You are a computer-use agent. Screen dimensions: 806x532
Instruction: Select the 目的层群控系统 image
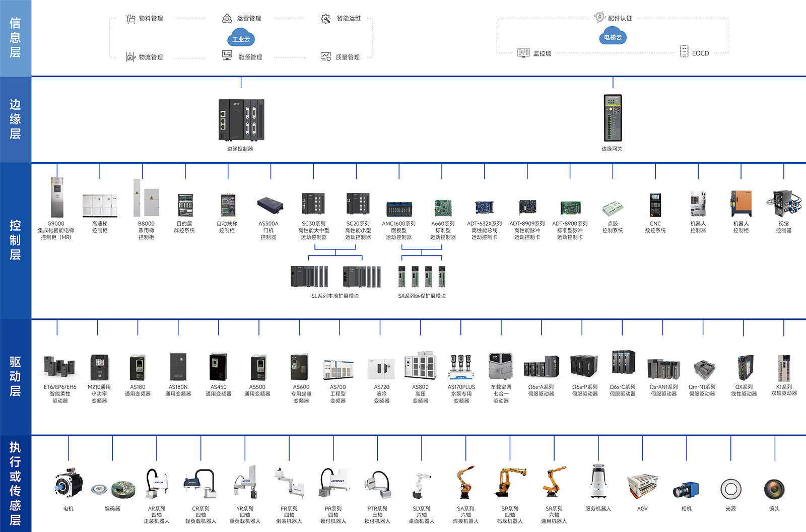(x=185, y=206)
